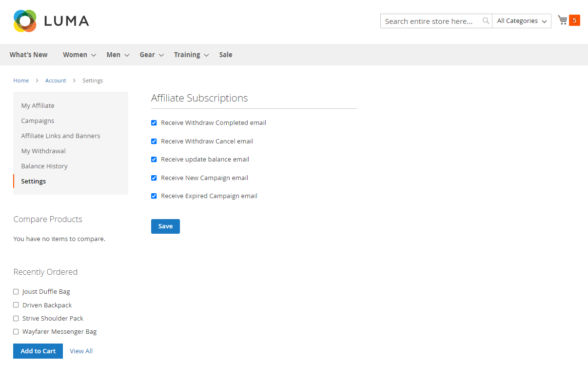
Task: Click the Account breadcrumb link
Action: coord(56,81)
